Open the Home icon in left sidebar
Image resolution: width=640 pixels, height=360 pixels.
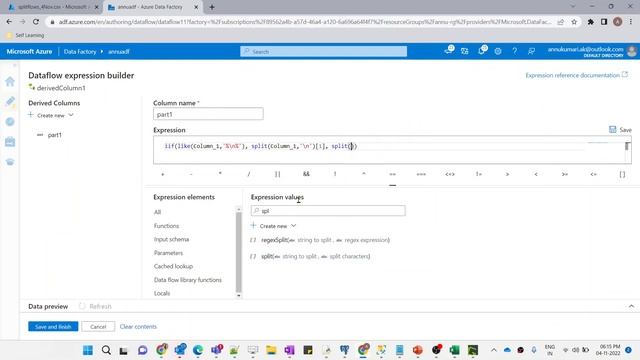click(x=10, y=81)
